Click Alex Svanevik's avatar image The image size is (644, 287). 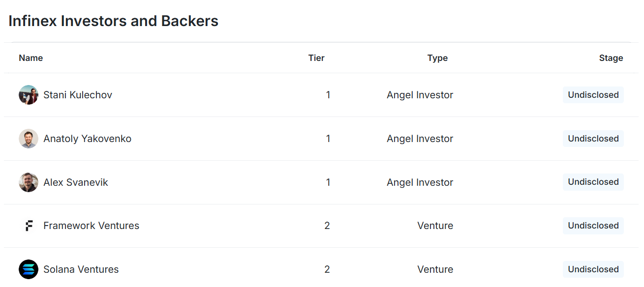tap(29, 182)
